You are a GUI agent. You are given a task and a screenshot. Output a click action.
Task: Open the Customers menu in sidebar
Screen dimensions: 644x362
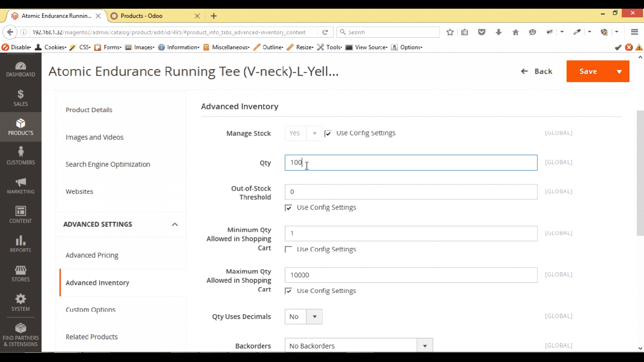[20, 156]
